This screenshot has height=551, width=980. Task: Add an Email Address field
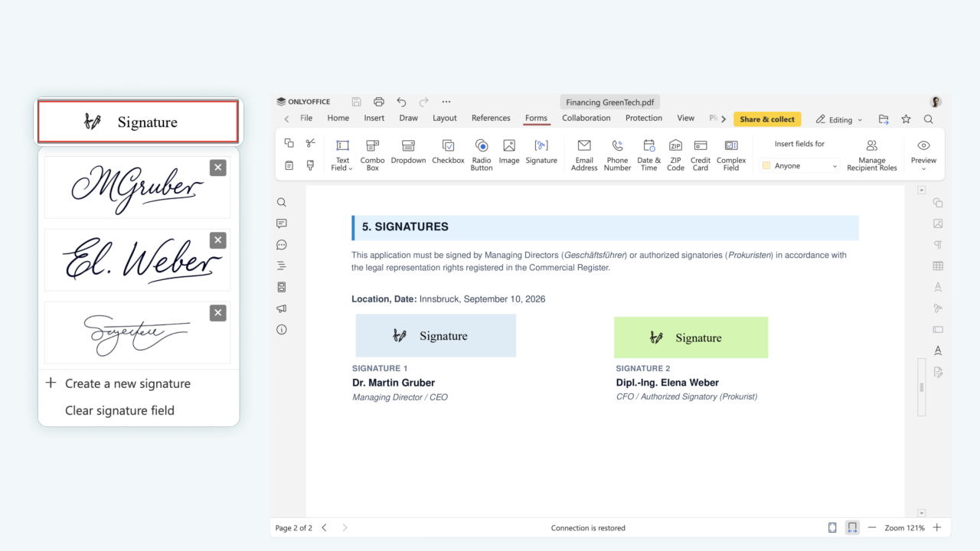pyautogui.click(x=584, y=155)
